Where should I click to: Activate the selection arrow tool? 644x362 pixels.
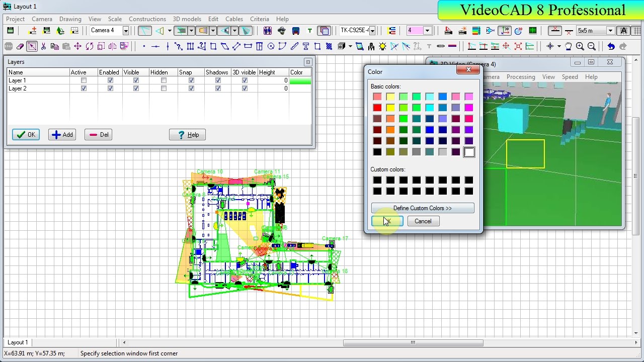32,46
